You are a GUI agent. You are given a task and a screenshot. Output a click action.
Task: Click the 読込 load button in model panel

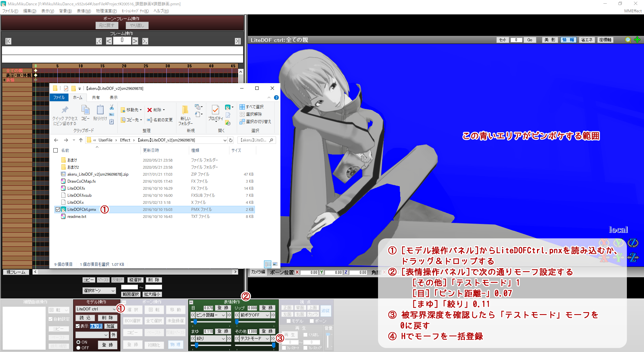85,318
